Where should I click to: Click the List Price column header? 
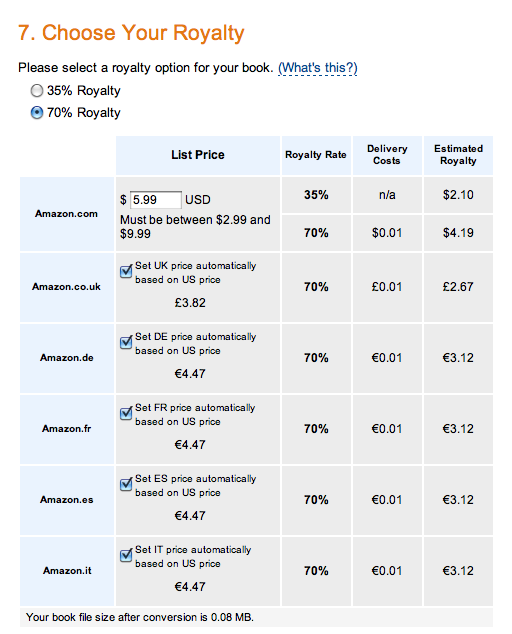(198, 155)
